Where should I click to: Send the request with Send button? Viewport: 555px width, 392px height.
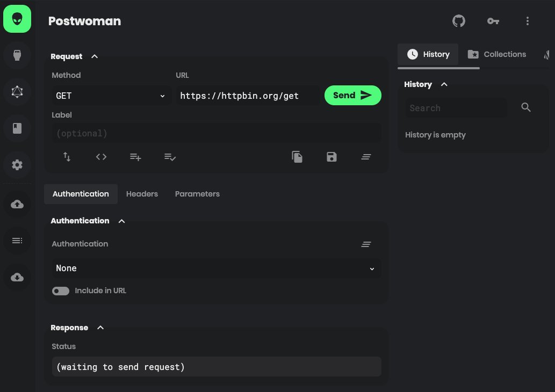[x=352, y=95]
